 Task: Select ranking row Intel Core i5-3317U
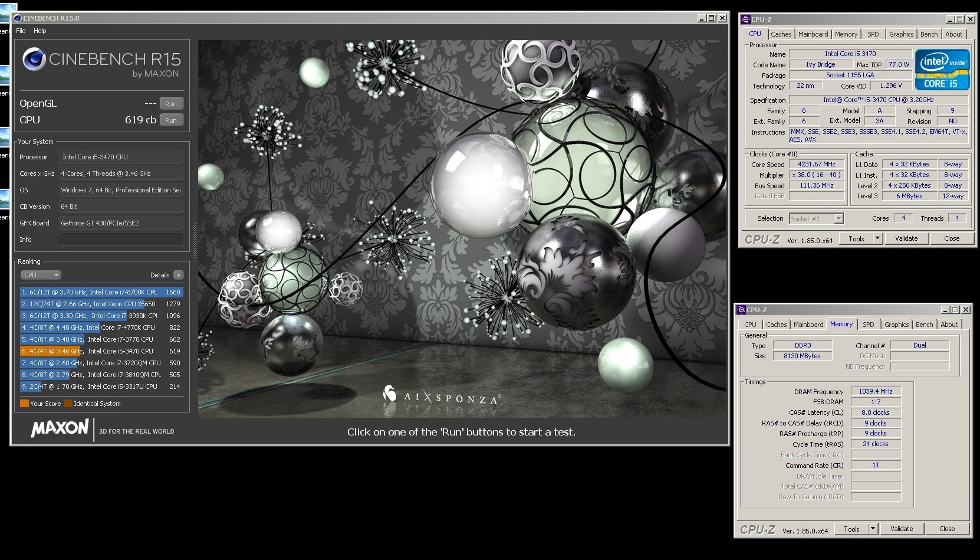(101, 387)
